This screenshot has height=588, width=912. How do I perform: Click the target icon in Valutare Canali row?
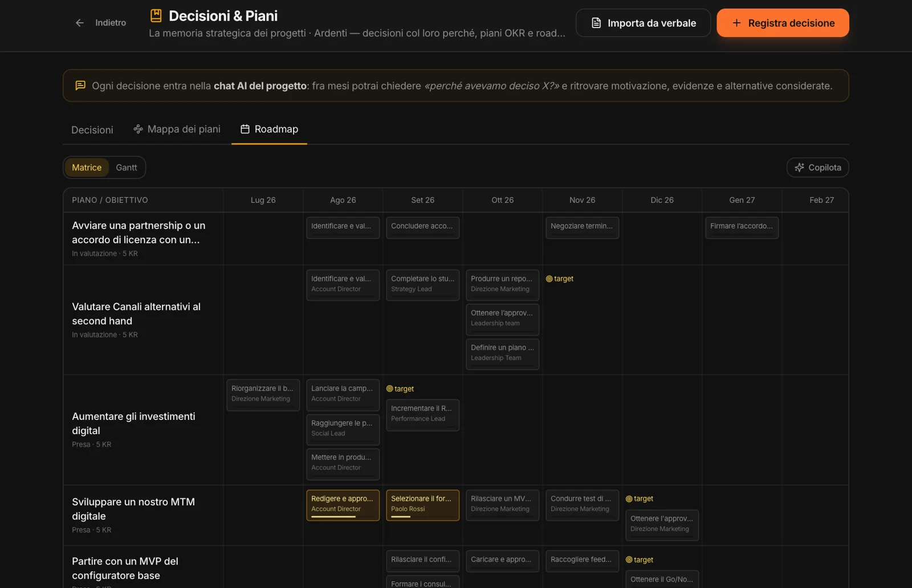pos(549,279)
